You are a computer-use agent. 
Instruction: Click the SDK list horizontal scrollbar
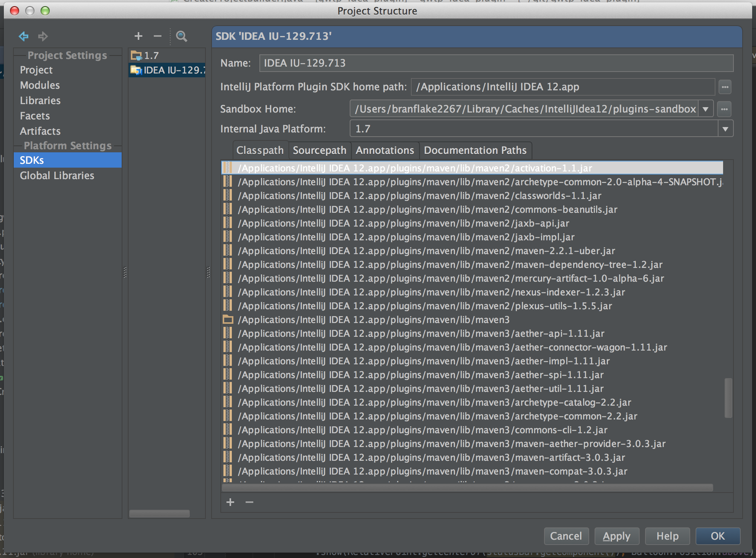click(x=159, y=514)
